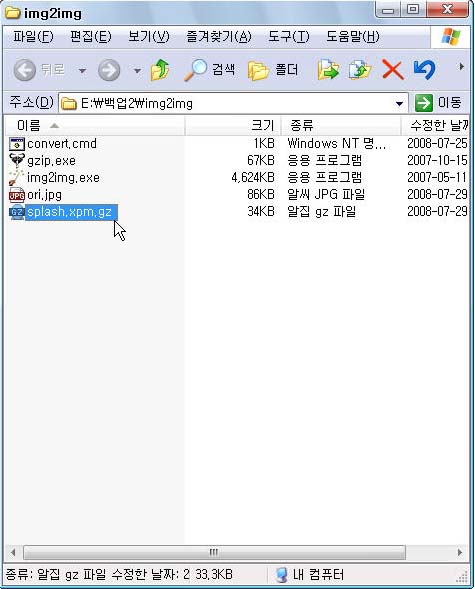This screenshot has width=475, height=589.
Task: Open the Back button history dropdown arrow
Action: click(82, 71)
